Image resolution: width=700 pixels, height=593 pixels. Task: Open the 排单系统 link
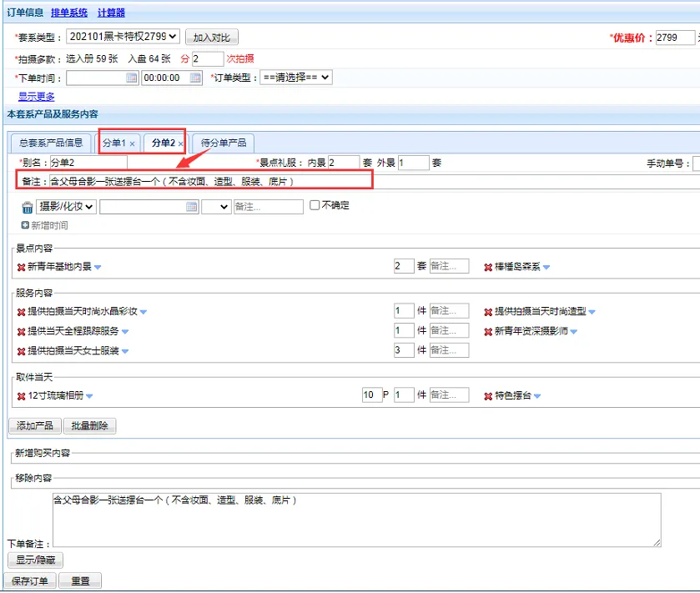point(68,13)
